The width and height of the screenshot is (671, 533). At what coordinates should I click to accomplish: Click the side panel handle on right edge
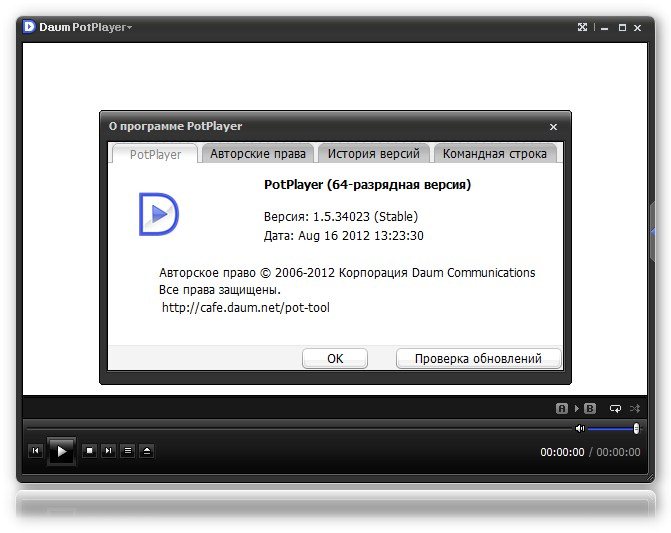click(652, 232)
